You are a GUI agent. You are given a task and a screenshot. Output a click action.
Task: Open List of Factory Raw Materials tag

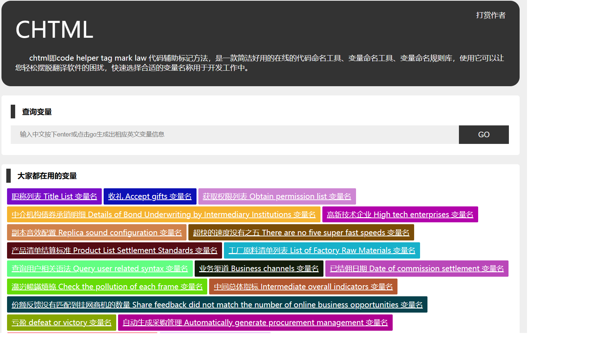[322, 250]
